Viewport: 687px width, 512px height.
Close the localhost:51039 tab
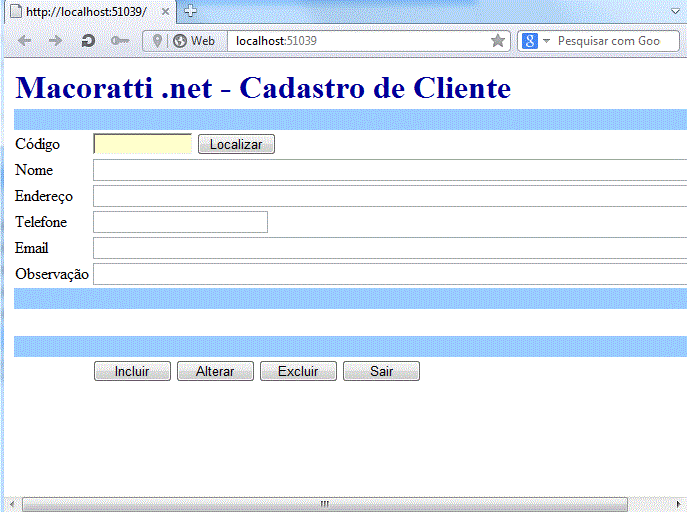(165, 12)
